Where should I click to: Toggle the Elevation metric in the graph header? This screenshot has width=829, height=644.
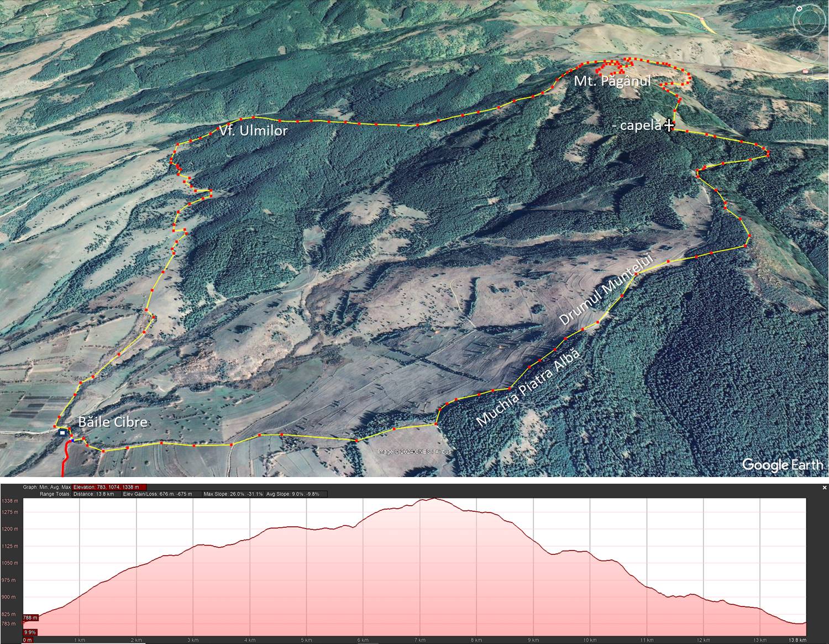click(x=109, y=487)
